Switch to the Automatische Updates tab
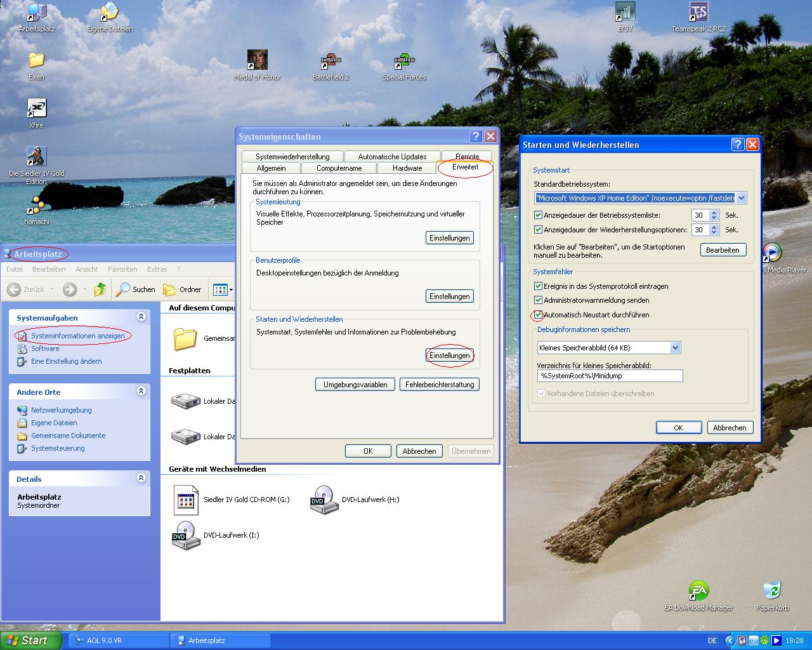The width and height of the screenshot is (812, 650). 392,157
